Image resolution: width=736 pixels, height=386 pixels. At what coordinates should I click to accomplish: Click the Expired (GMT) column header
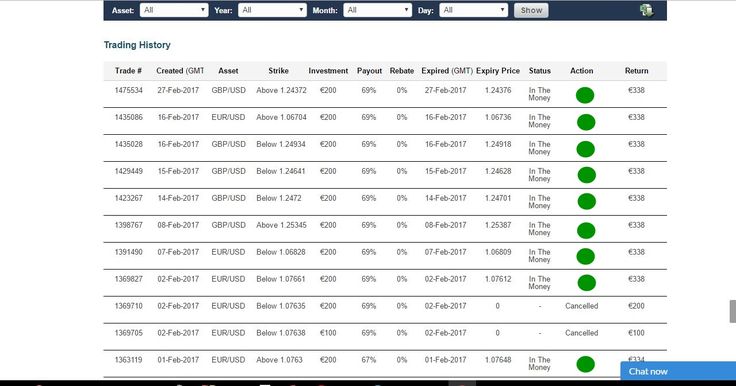click(447, 70)
